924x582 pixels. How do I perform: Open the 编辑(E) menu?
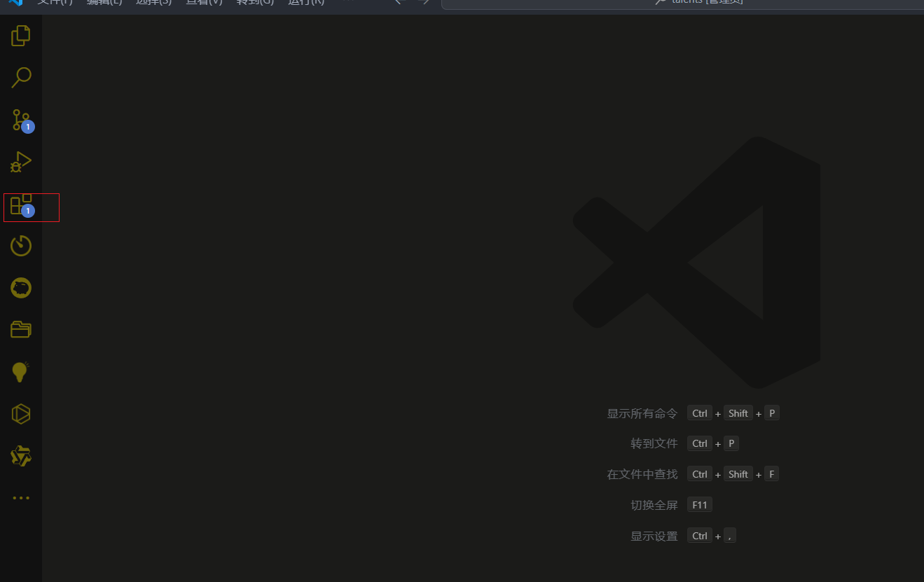coord(104,3)
